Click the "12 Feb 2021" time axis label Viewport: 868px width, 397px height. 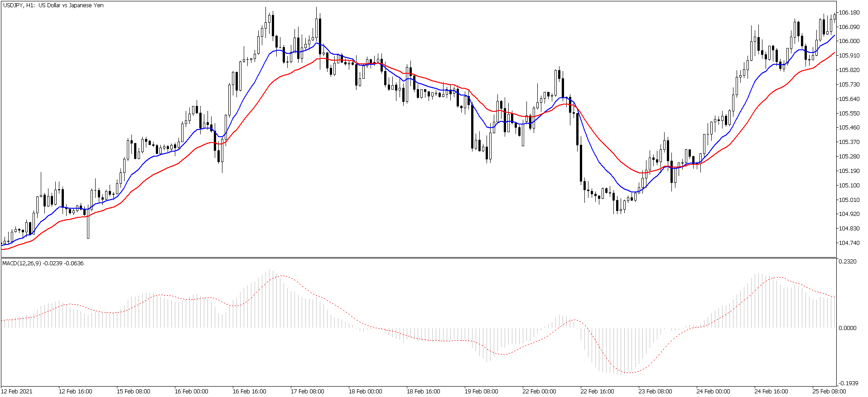tap(17, 392)
